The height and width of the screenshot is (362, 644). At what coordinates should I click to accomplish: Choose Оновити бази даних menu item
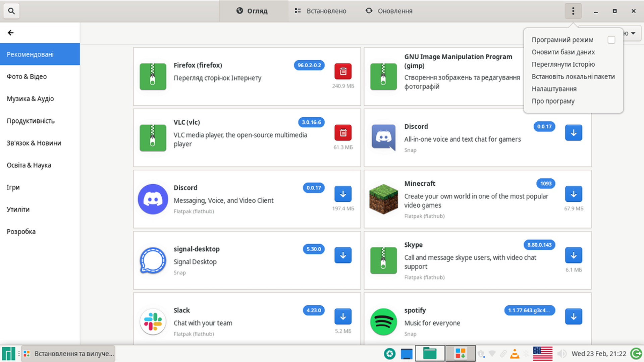point(563,52)
